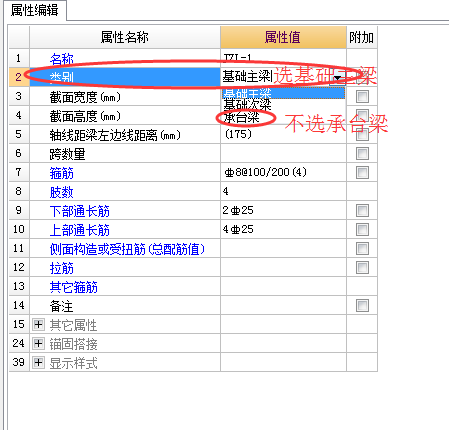Click the 备注 label
This screenshot has width=449, height=430.
coord(61,306)
